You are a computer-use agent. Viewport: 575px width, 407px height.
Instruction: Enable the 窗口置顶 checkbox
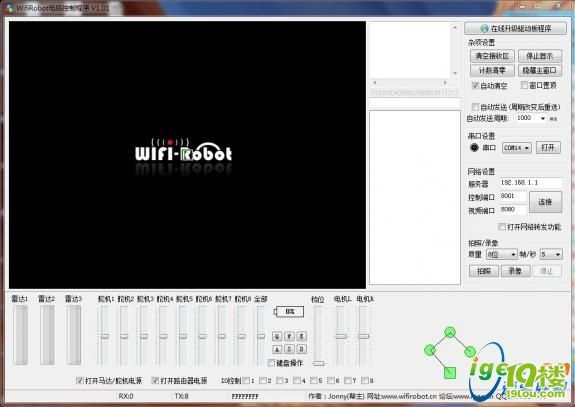tap(524, 85)
